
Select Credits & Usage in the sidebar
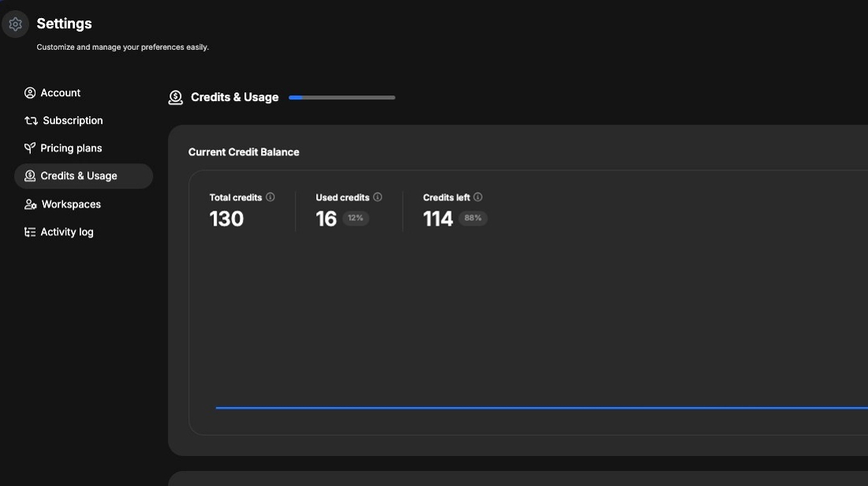point(79,176)
